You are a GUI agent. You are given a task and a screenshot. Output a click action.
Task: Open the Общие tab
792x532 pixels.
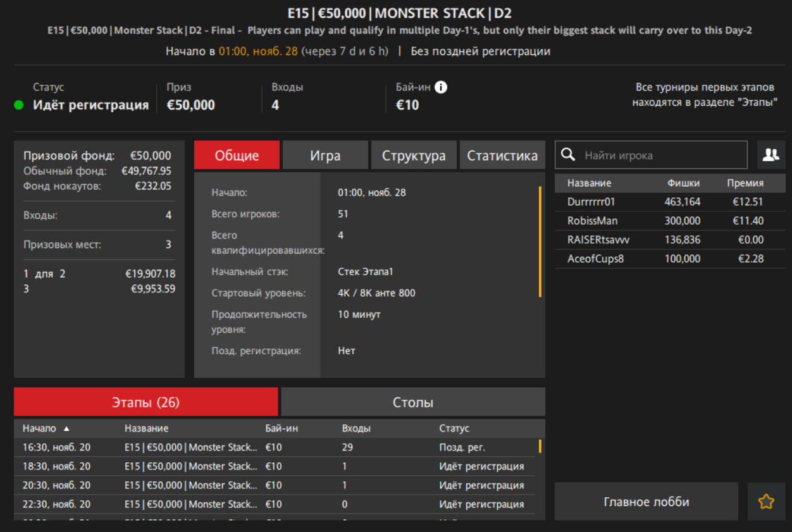237,156
